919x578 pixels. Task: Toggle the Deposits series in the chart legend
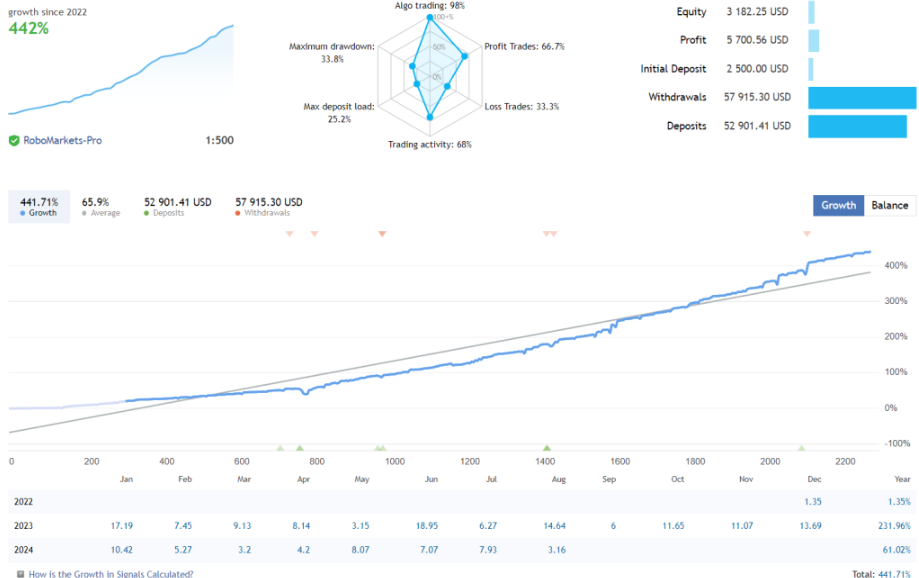177,207
